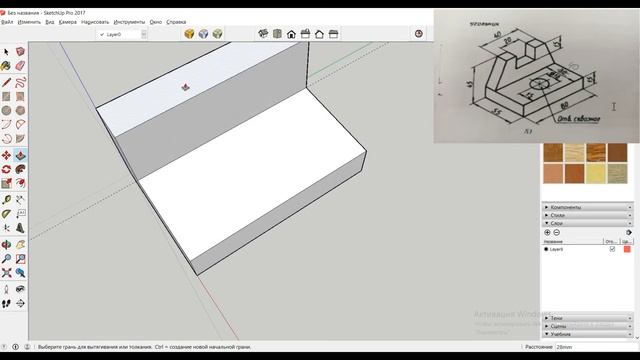Screen dimensions: 640x360
Task: Open the Инструменты menu
Action: coord(129,22)
